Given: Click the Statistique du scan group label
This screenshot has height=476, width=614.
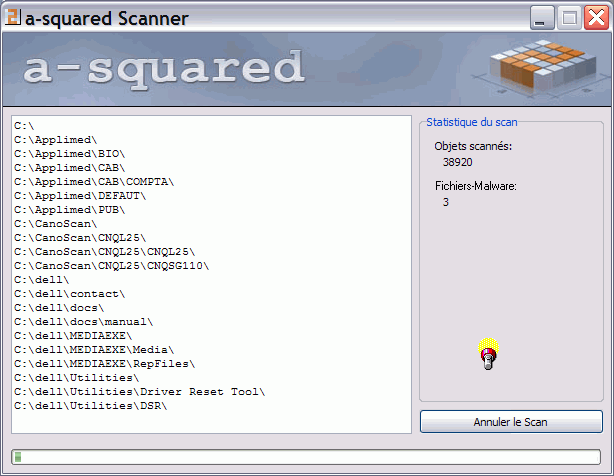Looking at the screenshot, I should click(471, 122).
